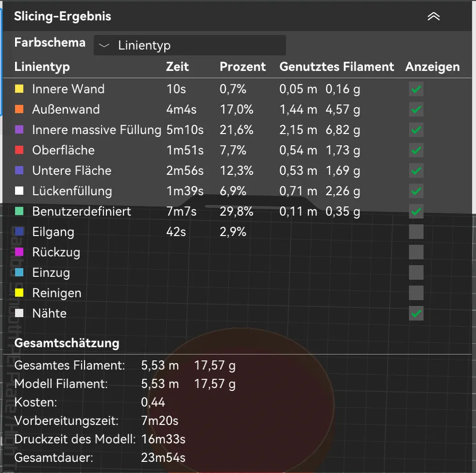The width and height of the screenshot is (476, 473).
Task: Select the Oberfläche row label
Action: coord(64,150)
